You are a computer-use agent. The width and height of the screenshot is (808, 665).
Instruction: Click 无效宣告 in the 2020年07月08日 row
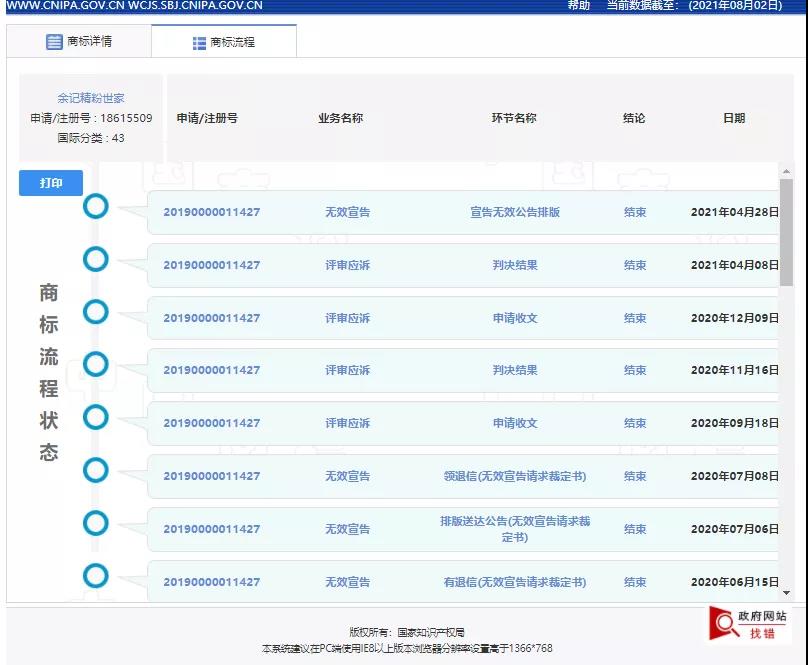point(347,476)
